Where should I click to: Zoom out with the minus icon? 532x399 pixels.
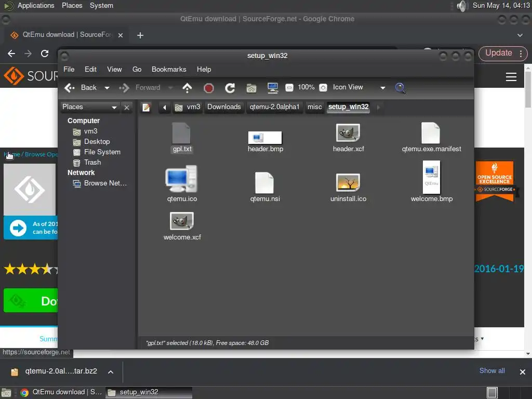pos(289,88)
